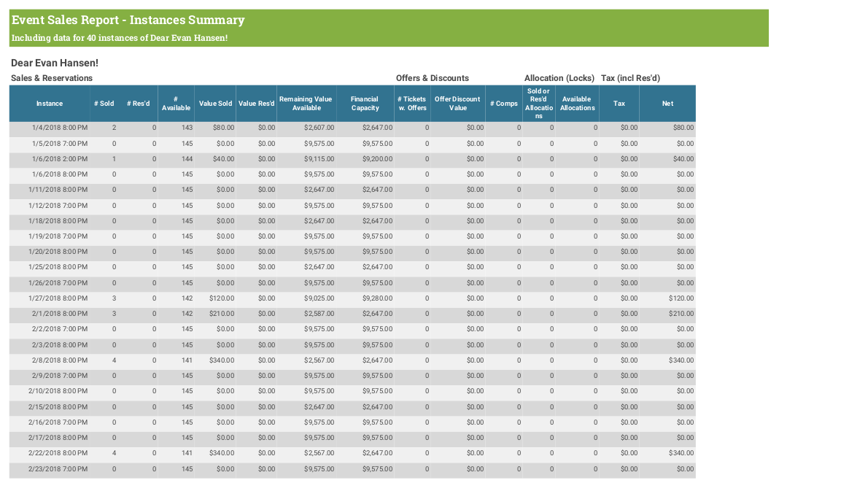
Task: Click the 'Including data for 40 instances' subtitle
Action: [120, 38]
